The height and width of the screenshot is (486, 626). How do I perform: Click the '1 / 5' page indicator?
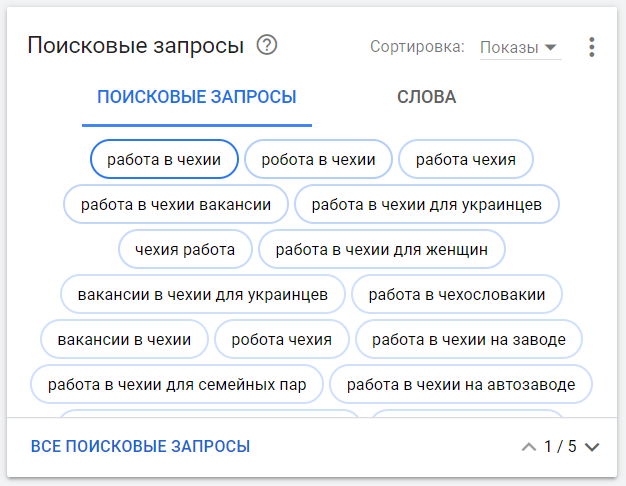tap(561, 446)
